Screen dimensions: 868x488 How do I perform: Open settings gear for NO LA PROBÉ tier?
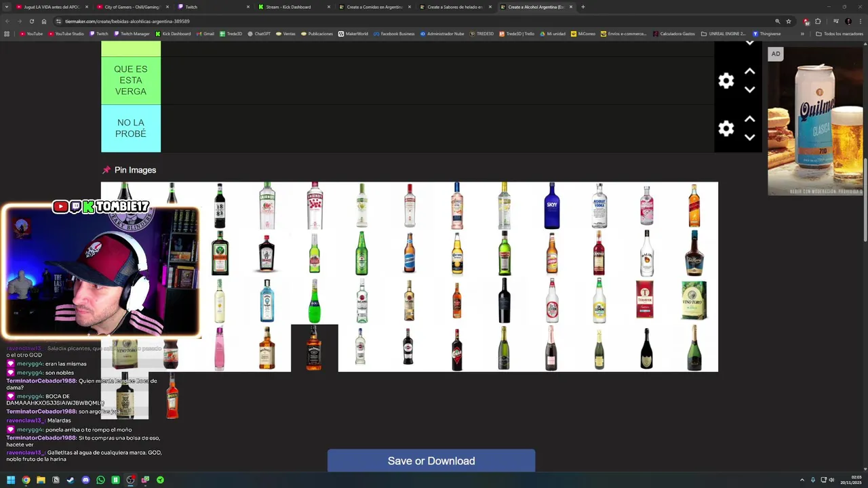(x=726, y=129)
